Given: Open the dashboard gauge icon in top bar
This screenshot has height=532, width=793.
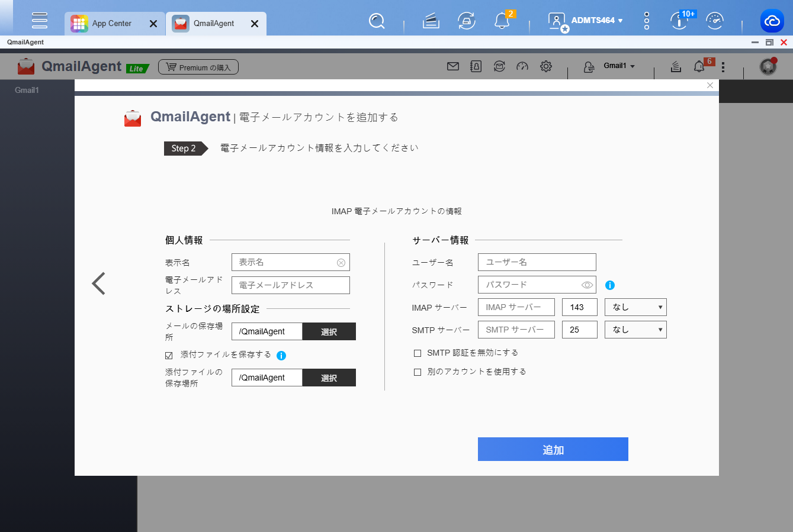Looking at the screenshot, I should coord(715,21).
